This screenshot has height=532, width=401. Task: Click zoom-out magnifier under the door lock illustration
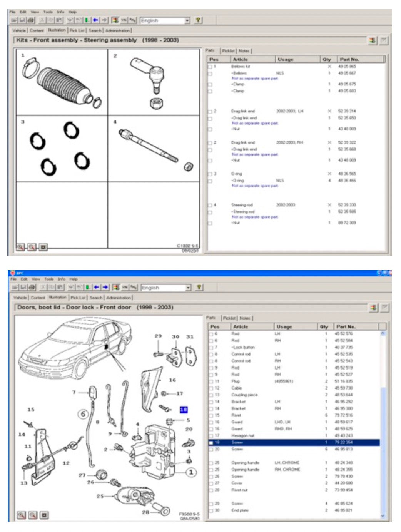(33, 515)
